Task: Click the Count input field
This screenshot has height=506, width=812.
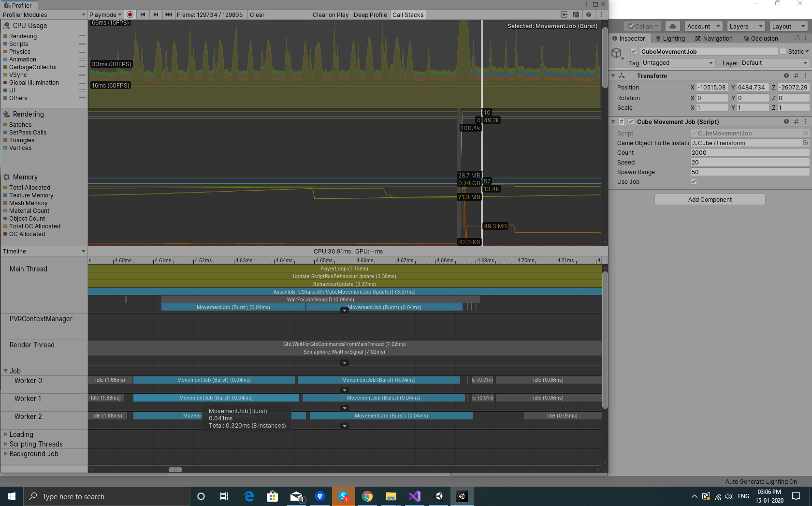Action: (x=750, y=153)
